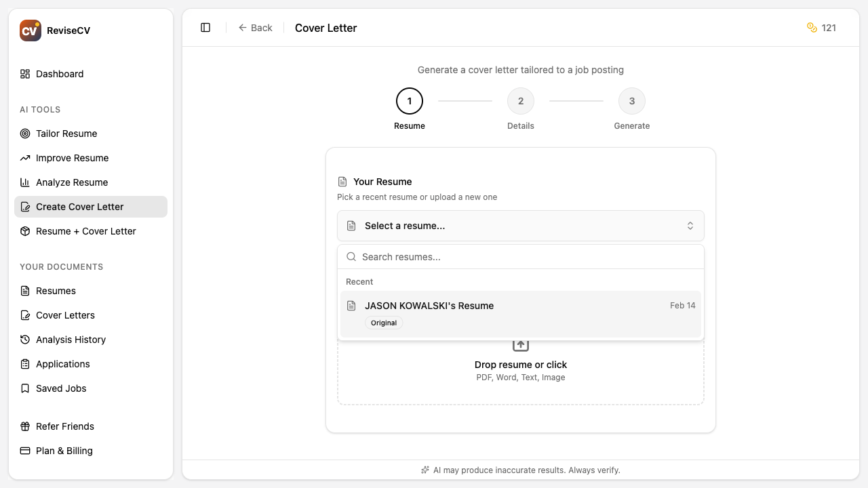This screenshot has height=488, width=868.
Task: Click the Back link
Action: [x=256, y=28]
